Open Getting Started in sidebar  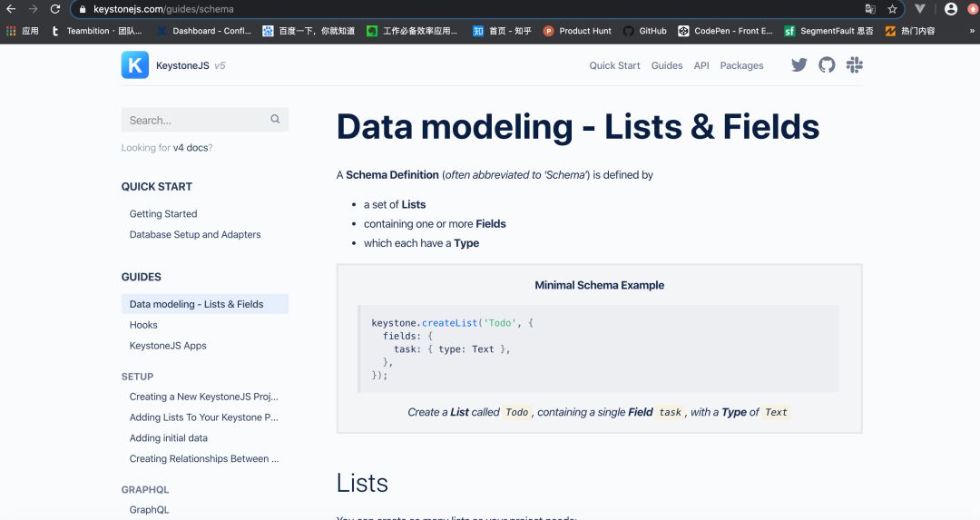[x=163, y=214]
